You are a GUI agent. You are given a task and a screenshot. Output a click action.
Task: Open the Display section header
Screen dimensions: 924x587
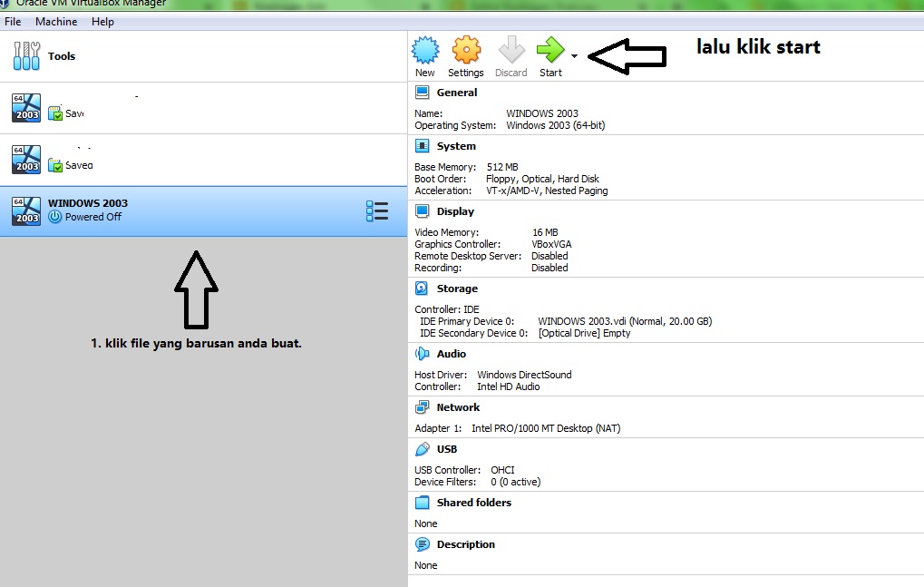coord(455,211)
